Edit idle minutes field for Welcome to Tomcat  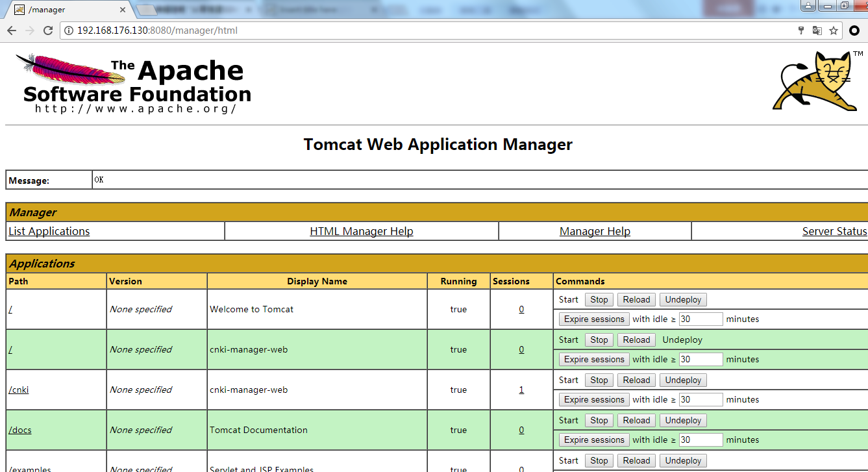click(701, 319)
